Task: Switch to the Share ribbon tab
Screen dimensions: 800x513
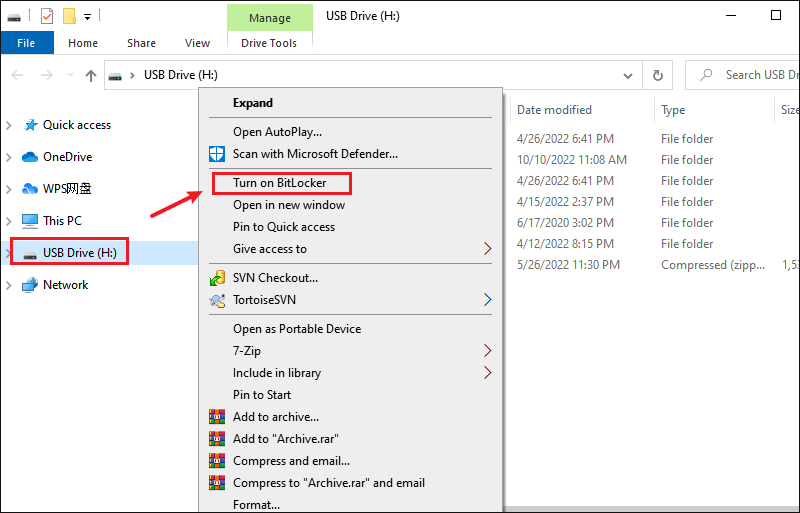Action: click(141, 43)
